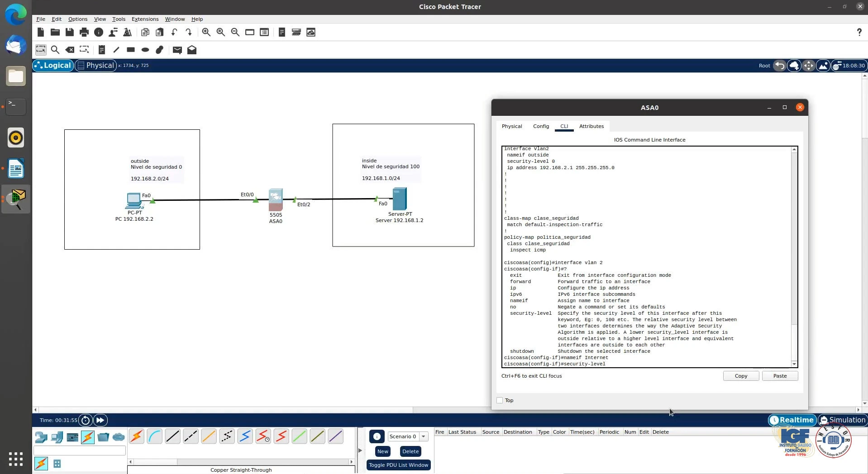The image size is (868, 474).
Task: Select the Add Simple PDU envelope icon
Action: 177,50
